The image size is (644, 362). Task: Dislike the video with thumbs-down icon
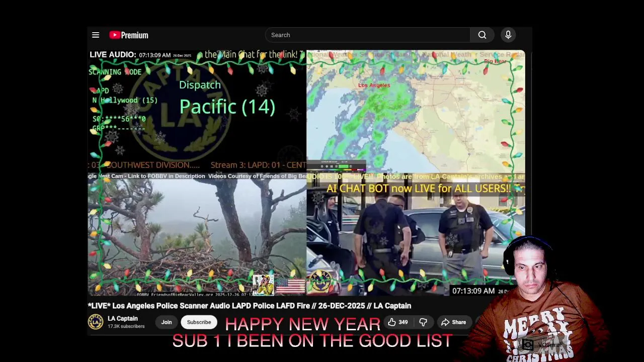(x=423, y=322)
